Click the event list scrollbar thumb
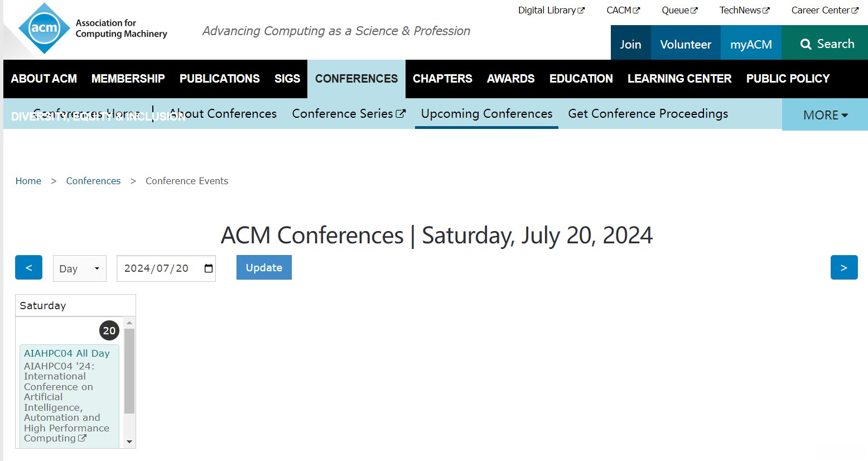Viewport: 868px width, 461px height. point(129,371)
